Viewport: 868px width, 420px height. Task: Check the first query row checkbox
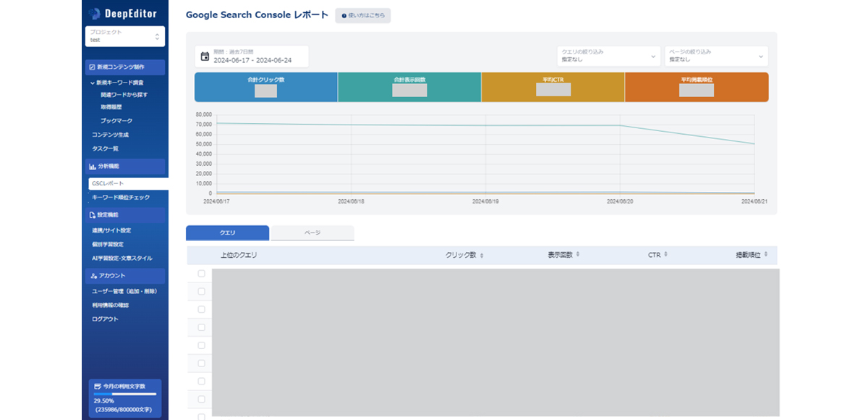(x=201, y=274)
